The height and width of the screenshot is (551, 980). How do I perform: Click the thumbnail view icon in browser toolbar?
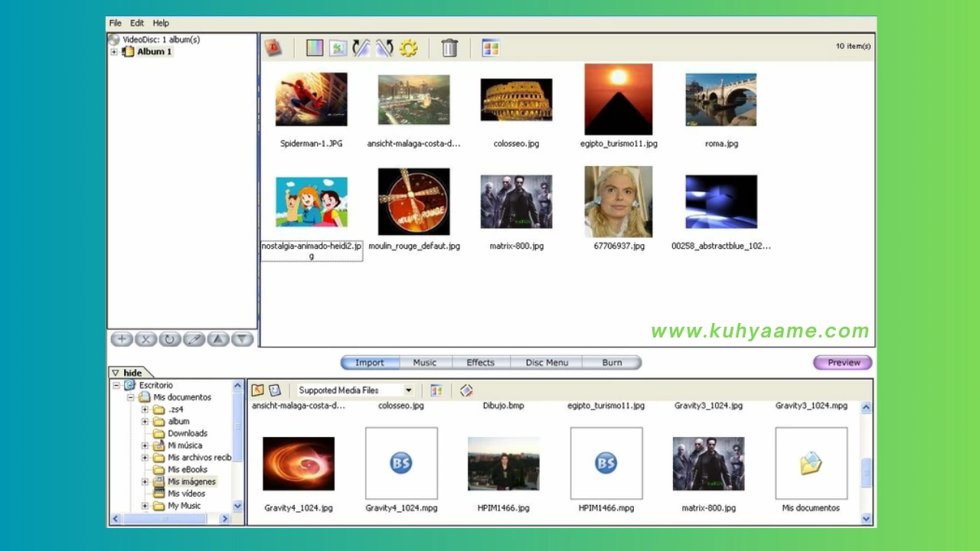point(436,390)
